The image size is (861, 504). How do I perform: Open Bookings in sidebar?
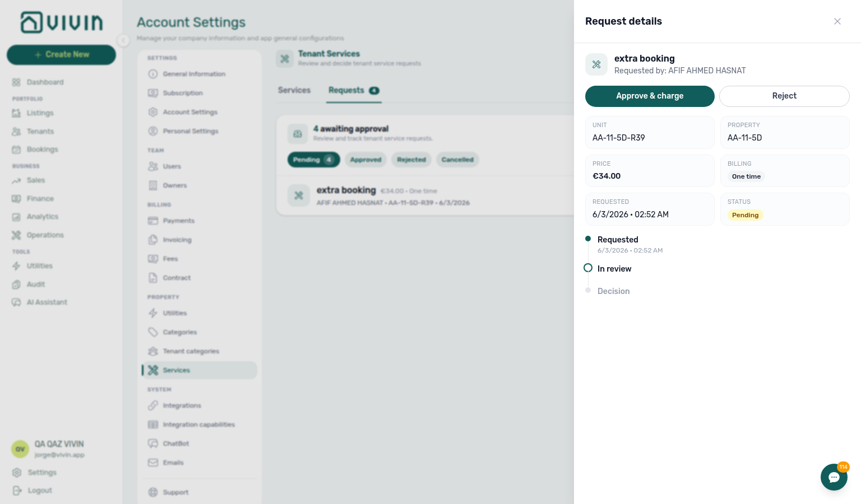pos(36,150)
